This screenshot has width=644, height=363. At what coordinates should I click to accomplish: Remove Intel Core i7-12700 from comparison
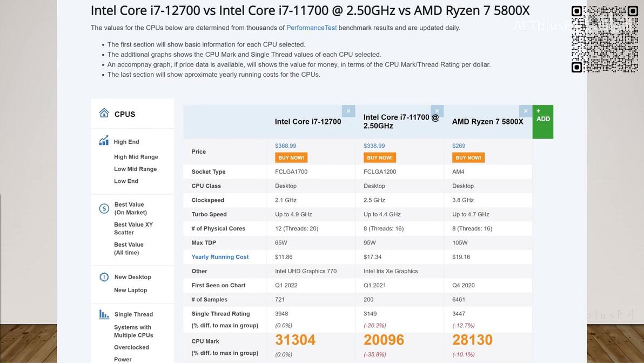(348, 111)
